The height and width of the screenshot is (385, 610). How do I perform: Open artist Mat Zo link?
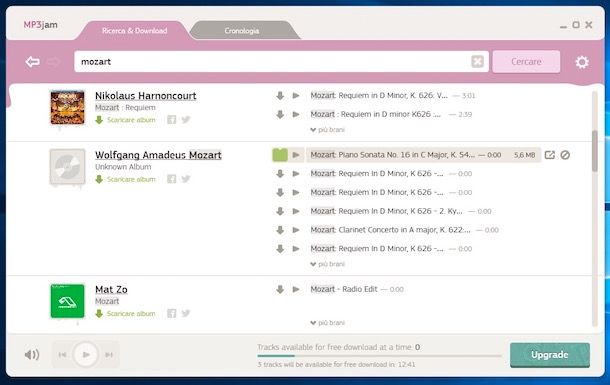(111, 289)
